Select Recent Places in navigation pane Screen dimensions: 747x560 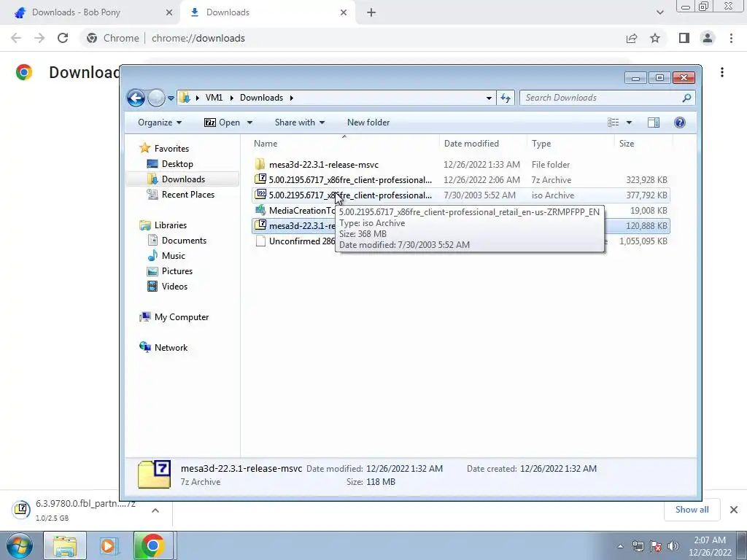point(181,194)
